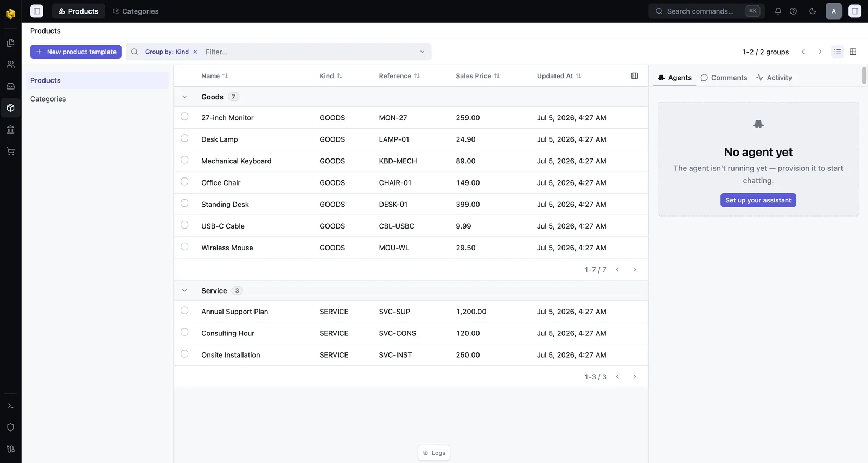Viewport: 868px width, 463px height.
Task: Collapse the Service group
Action: (x=184, y=291)
